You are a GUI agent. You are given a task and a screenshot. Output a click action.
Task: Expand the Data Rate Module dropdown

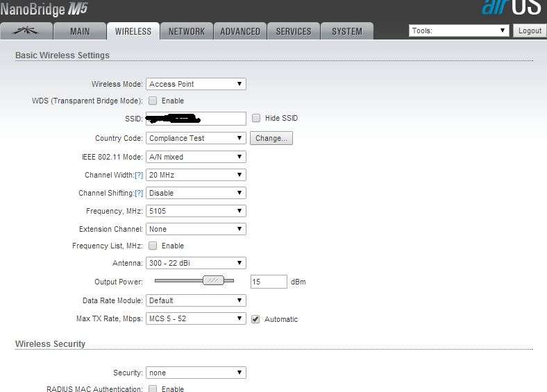(x=196, y=300)
